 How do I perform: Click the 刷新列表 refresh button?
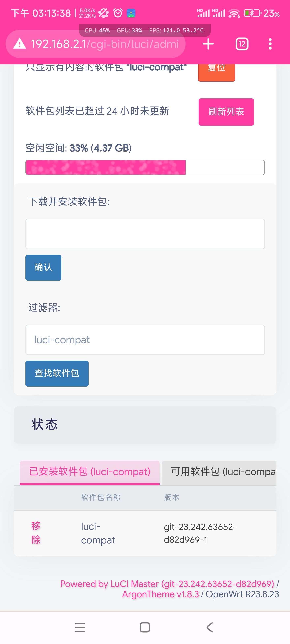point(226,112)
